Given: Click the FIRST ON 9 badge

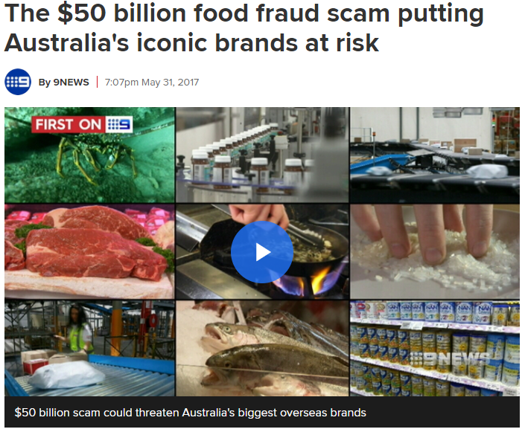Looking at the screenshot, I should point(82,125).
